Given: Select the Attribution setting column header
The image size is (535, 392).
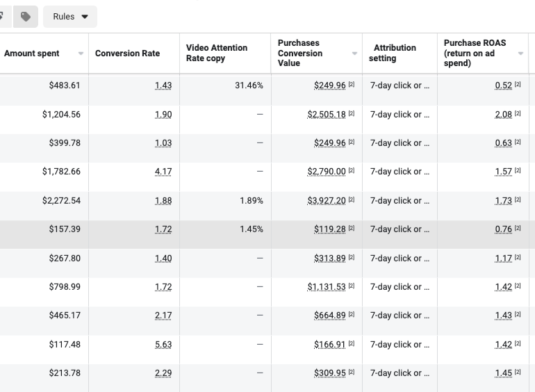Looking at the screenshot, I should point(393,53).
